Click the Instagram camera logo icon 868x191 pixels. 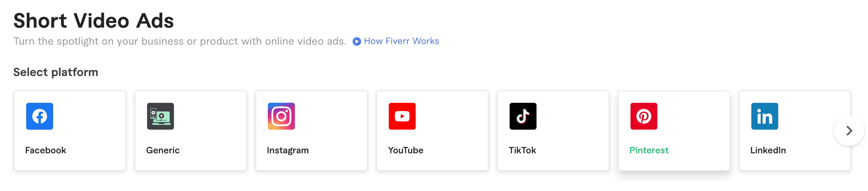(x=281, y=116)
